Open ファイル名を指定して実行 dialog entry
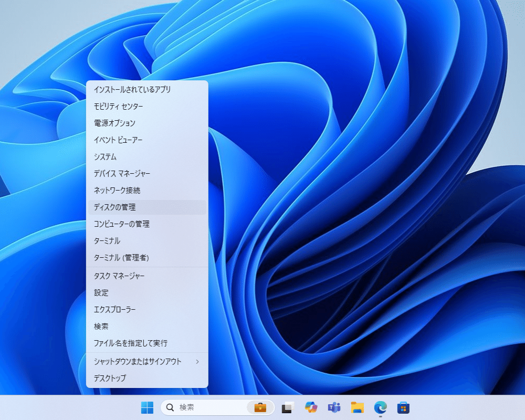 click(x=147, y=343)
